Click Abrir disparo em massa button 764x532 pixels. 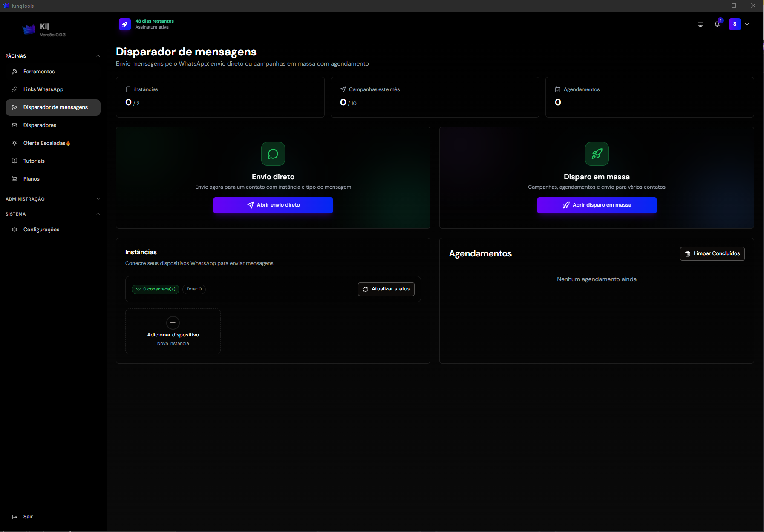(x=597, y=205)
